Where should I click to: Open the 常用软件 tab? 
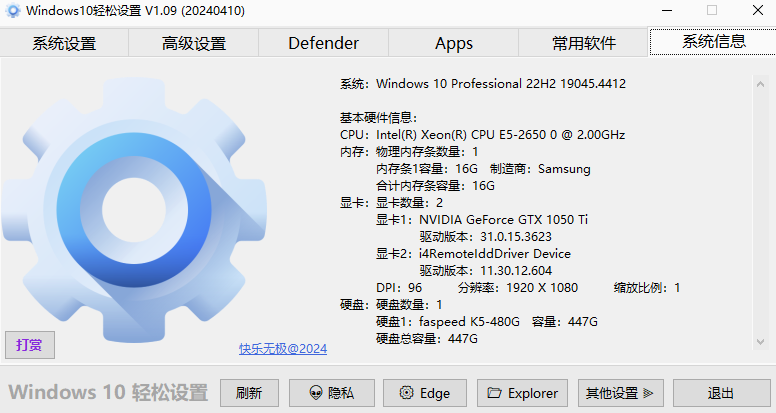point(584,43)
